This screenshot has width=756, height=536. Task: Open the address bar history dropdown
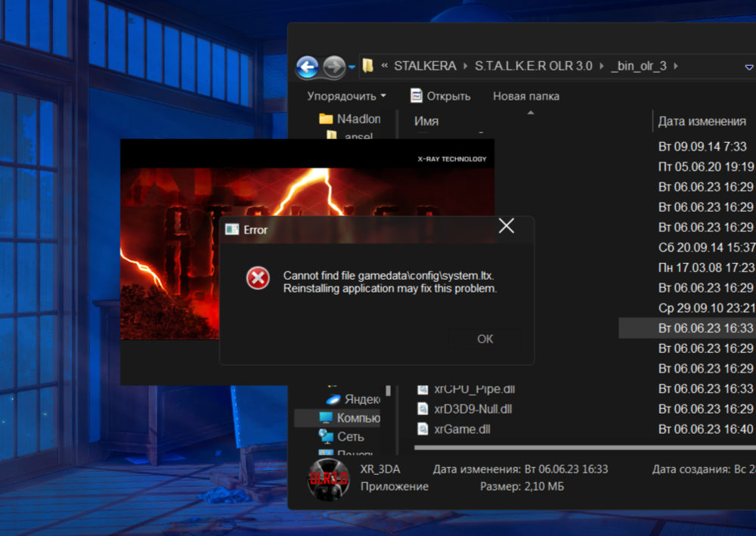748,67
